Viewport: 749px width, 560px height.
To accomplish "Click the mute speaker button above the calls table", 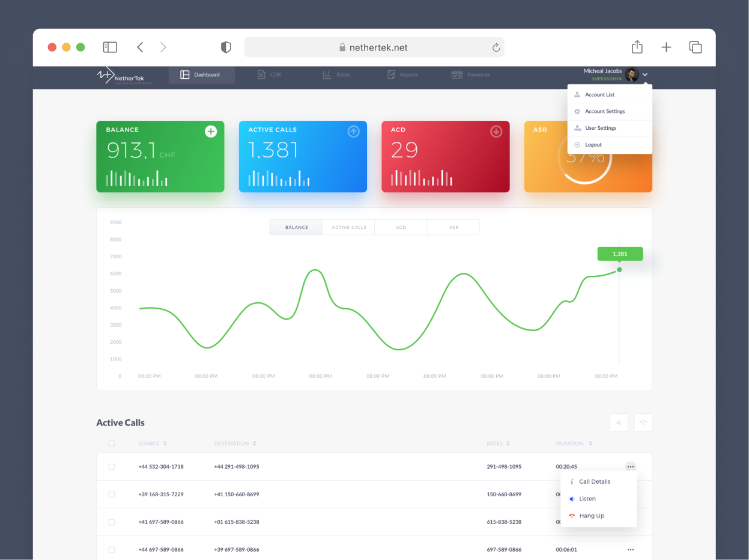I will tap(619, 423).
